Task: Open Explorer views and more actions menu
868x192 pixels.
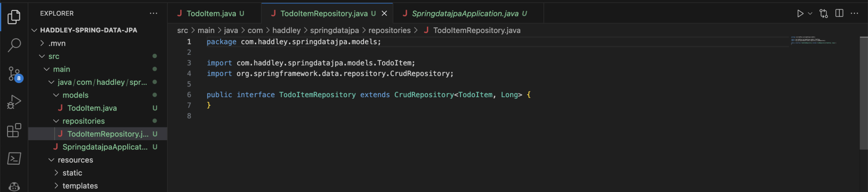Action: click(154, 13)
